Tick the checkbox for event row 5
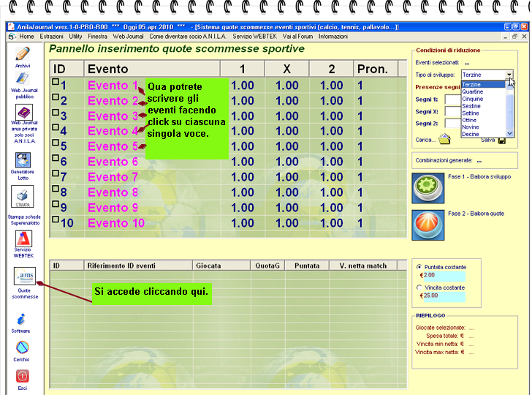The height and width of the screenshot is (395, 532). (56, 143)
